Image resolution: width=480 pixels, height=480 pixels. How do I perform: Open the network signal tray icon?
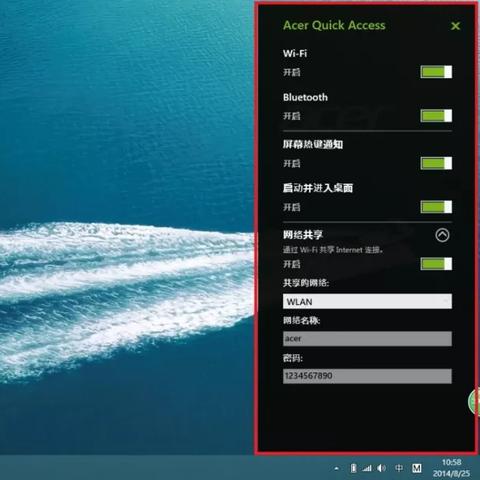[367, 468]
